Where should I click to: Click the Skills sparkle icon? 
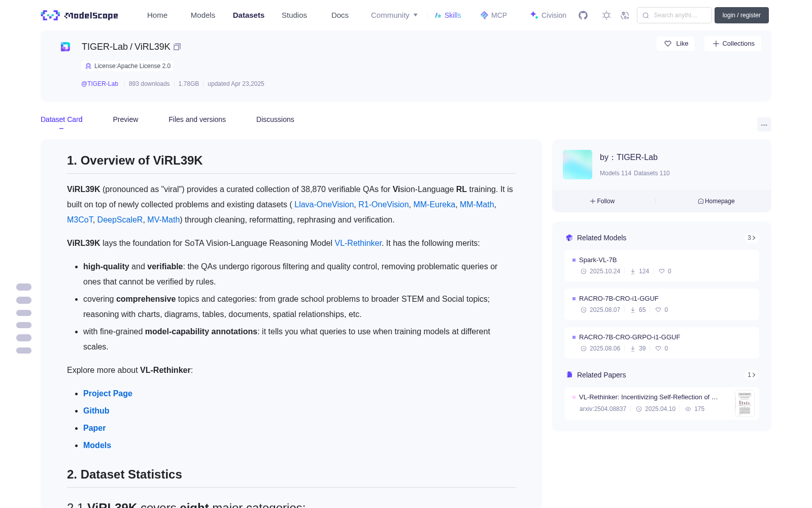coord(438,15)
